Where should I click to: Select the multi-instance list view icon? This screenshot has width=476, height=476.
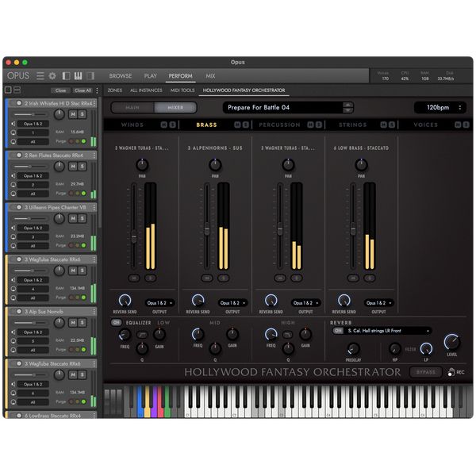tap(17, 90)
